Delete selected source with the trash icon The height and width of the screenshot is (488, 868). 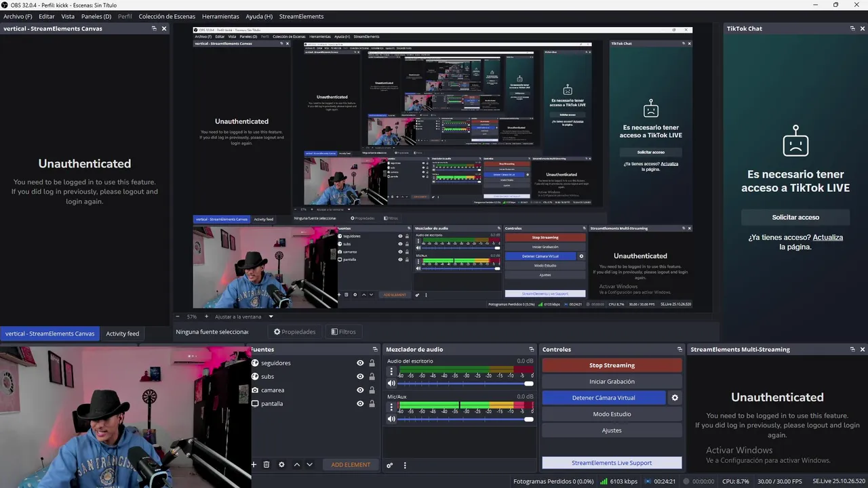(267, 465)
